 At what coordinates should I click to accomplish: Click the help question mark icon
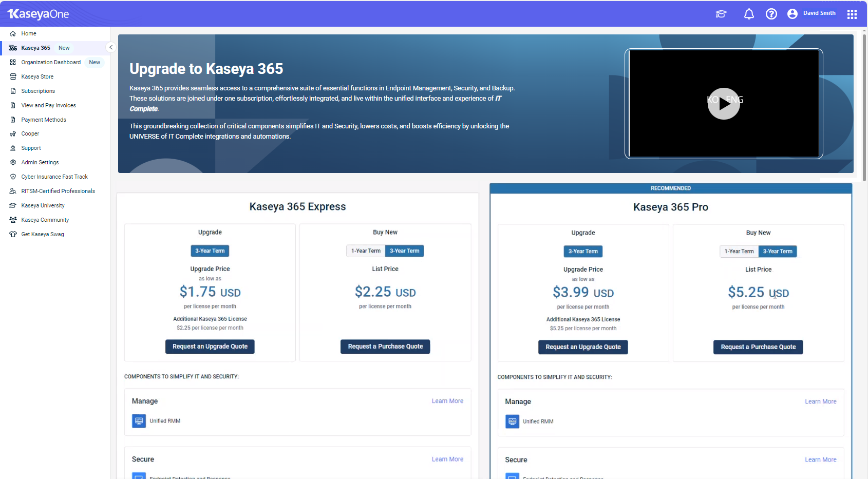(771, 14)
